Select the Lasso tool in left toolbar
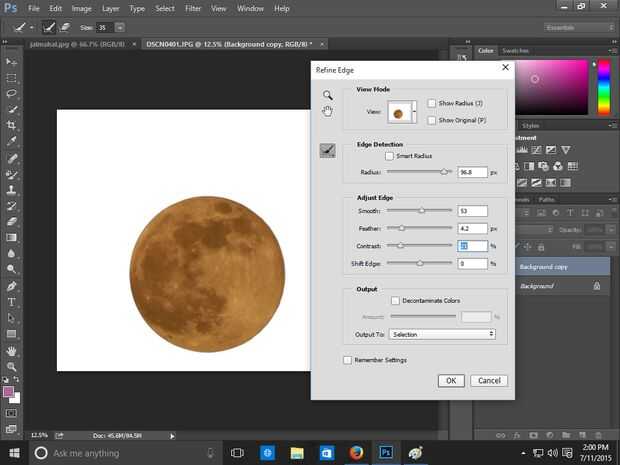Viewport: 620px width, 465px height. tap(12, 93)
